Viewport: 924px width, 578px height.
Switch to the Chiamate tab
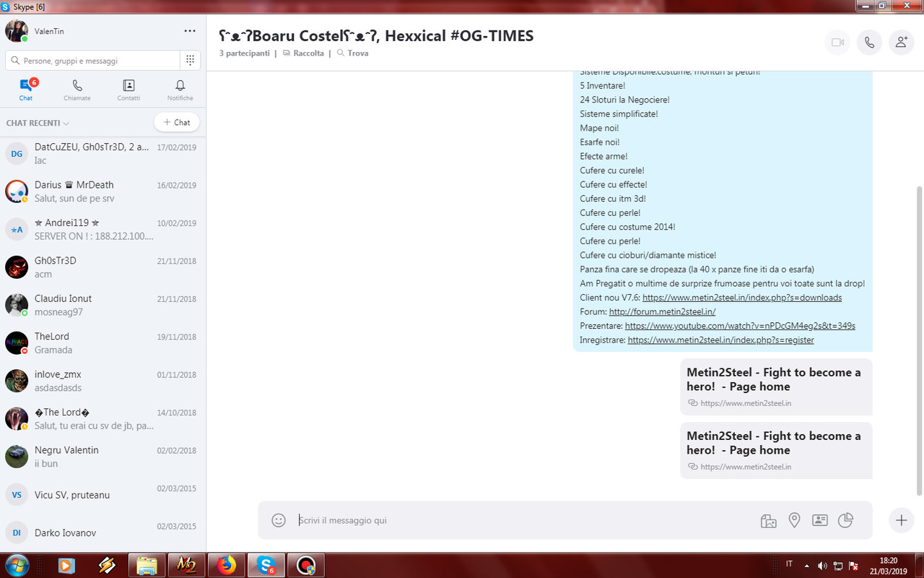(x=77, y=90)
